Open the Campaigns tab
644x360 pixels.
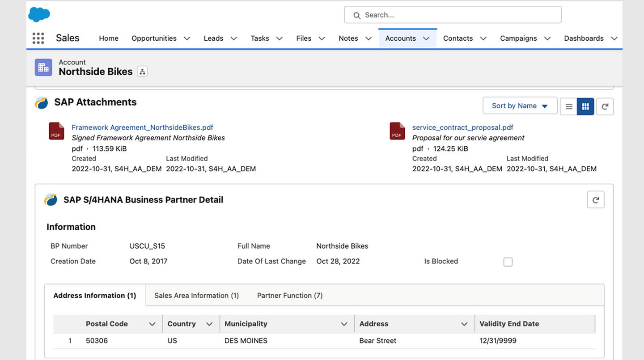518,38
